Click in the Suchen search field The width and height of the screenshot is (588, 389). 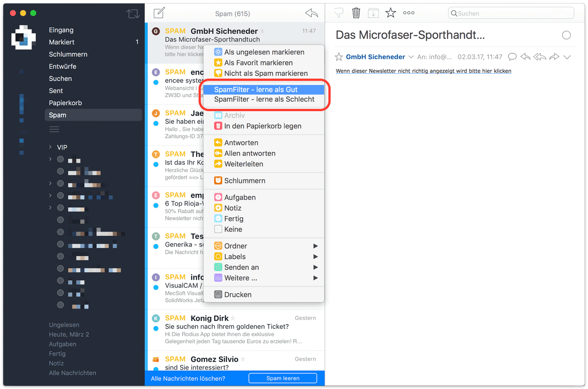pyautogui.click(x=511, y=13)
